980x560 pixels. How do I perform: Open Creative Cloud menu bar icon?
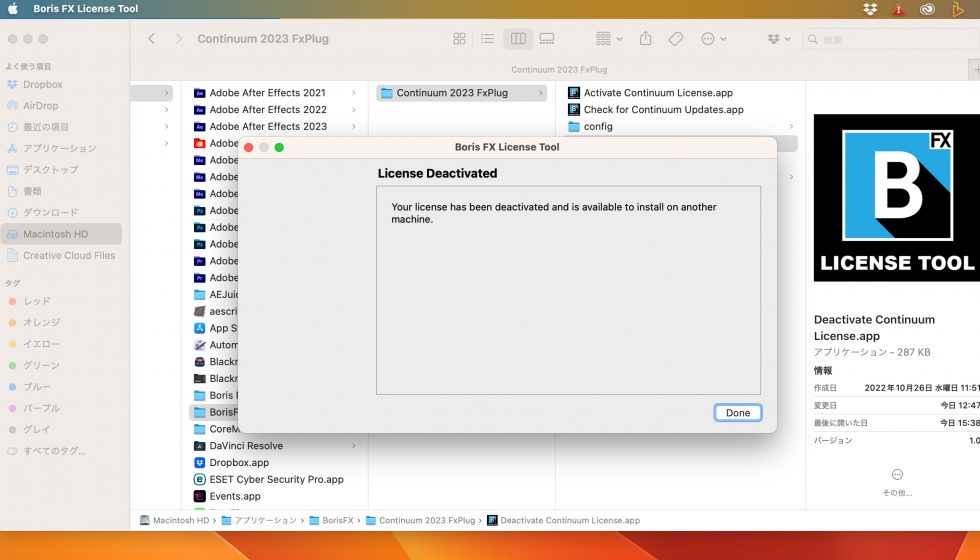click(928, 9)
